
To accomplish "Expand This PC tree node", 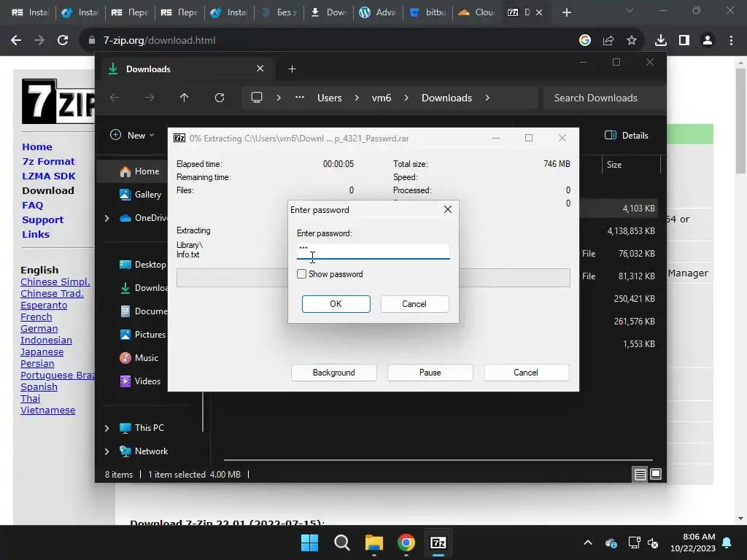I will point(107,428).
